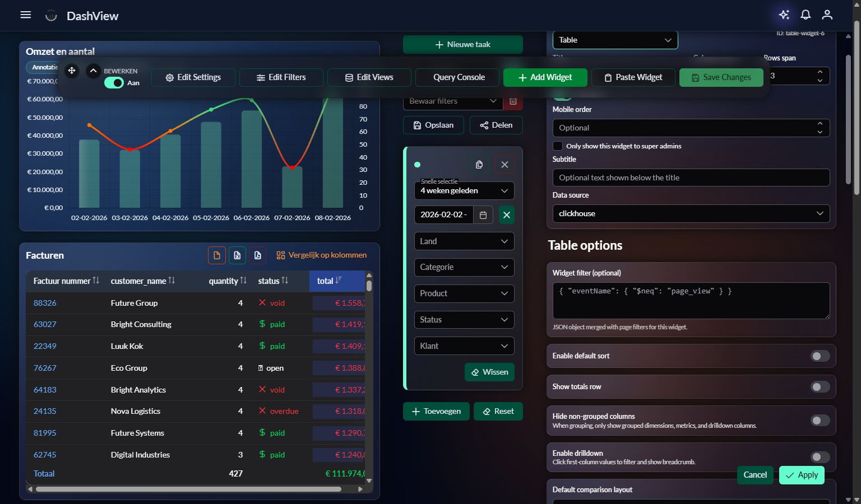Export Facturen table to Excel
The width and height of the screenshot is (861, 504).
[x=237, y=255]
